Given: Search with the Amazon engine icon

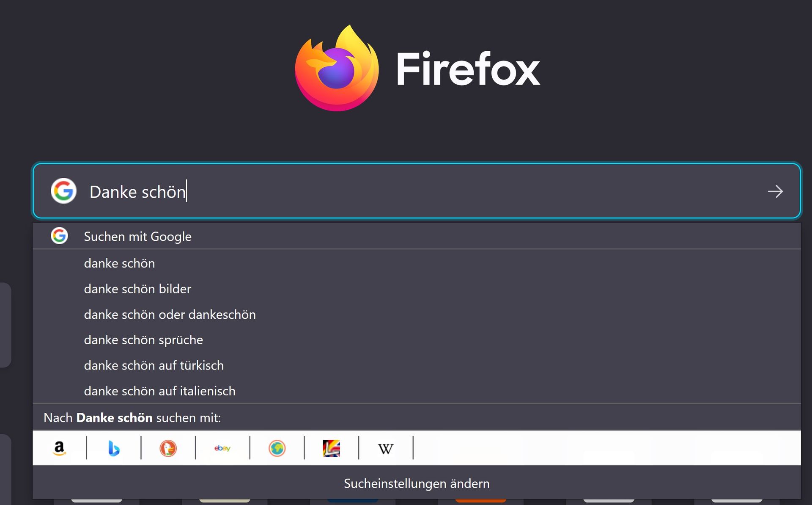Looking at the screenshot, I should tap(60, 448).
